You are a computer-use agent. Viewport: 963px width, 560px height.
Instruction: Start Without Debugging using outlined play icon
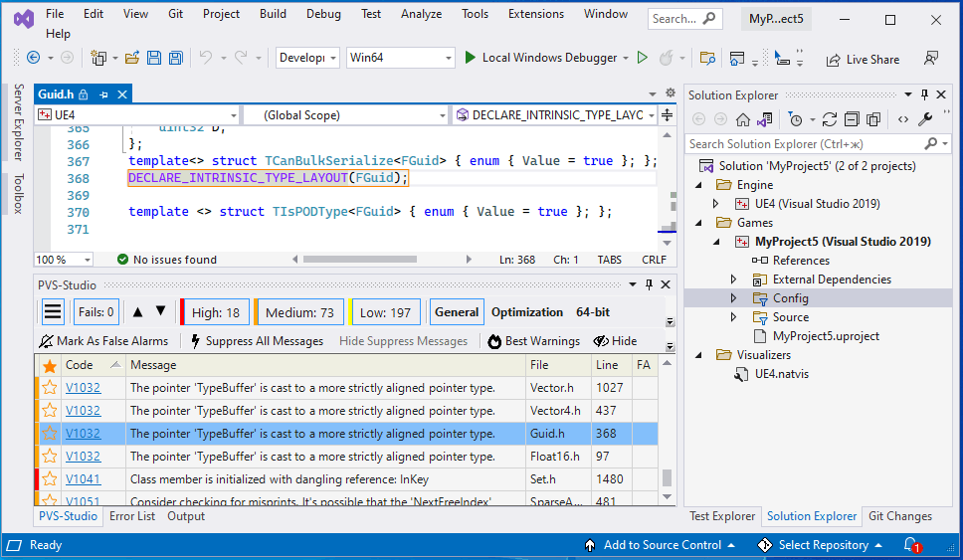(x=643, y=58)
